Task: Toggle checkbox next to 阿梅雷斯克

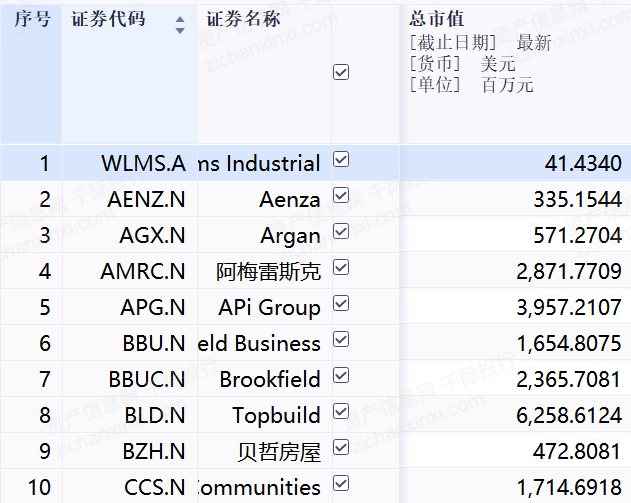Action: (x=341, y=268)
